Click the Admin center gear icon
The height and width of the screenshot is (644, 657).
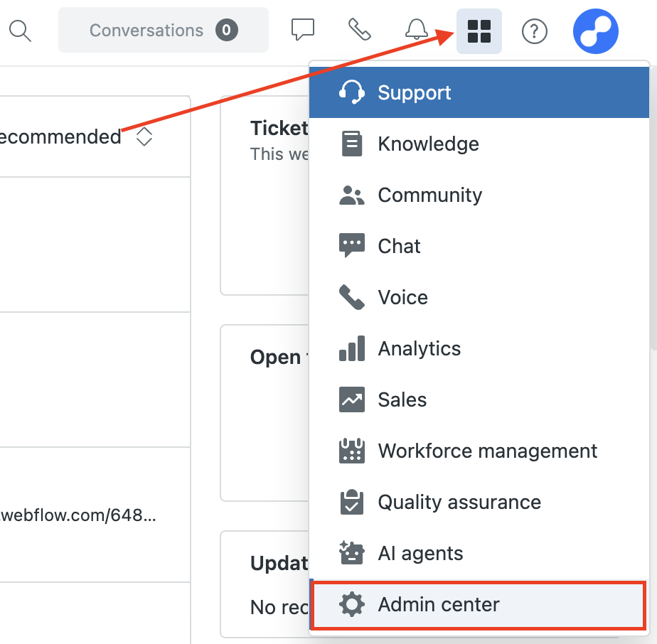pyautogui.click(x=351, y=604)
